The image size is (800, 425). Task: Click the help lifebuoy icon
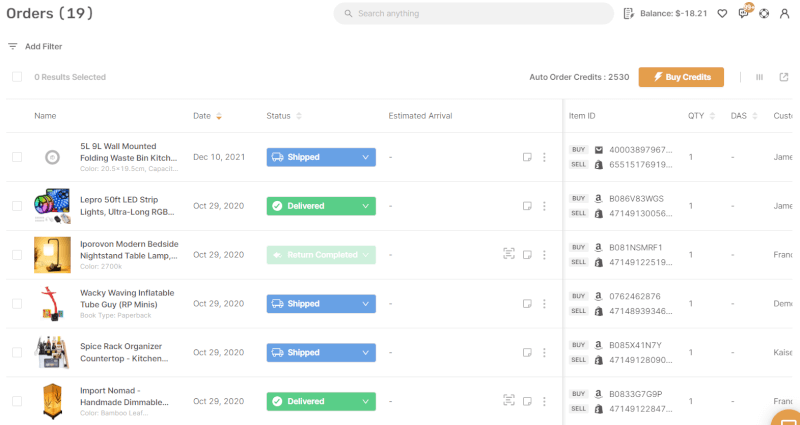[x=764, y=14]
